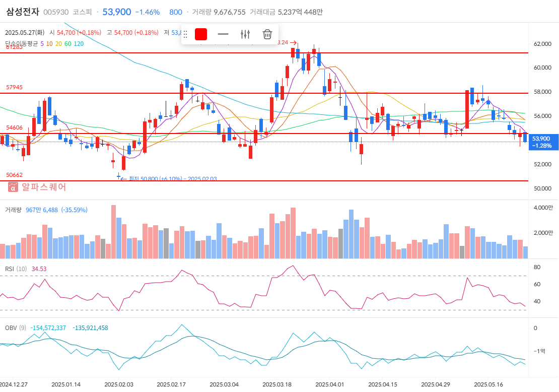Viewport: 559px width, 392px height.
Task: Click the 고 54,700 high price
Action: pyautogui.click(x=132, y=32)
